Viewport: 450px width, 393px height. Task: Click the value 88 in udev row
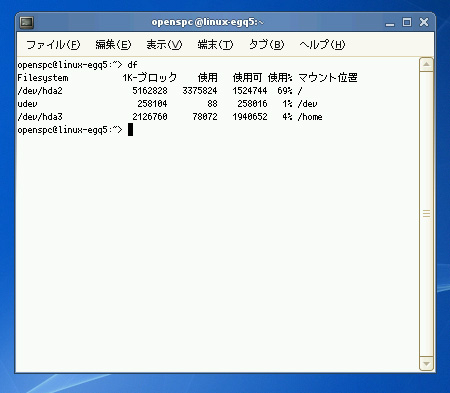tap(212, 104)
